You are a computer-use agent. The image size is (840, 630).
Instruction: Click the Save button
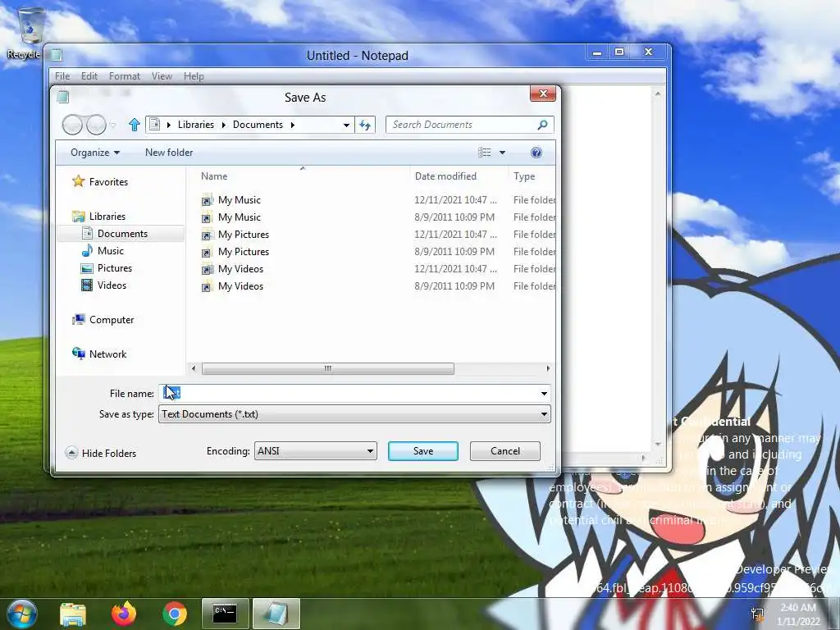click(422, 451)
